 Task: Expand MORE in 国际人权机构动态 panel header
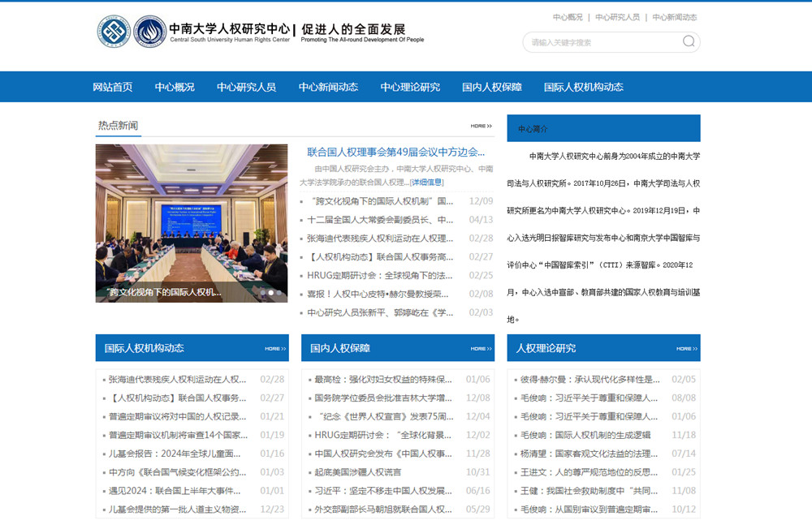[x=275, y=349]
